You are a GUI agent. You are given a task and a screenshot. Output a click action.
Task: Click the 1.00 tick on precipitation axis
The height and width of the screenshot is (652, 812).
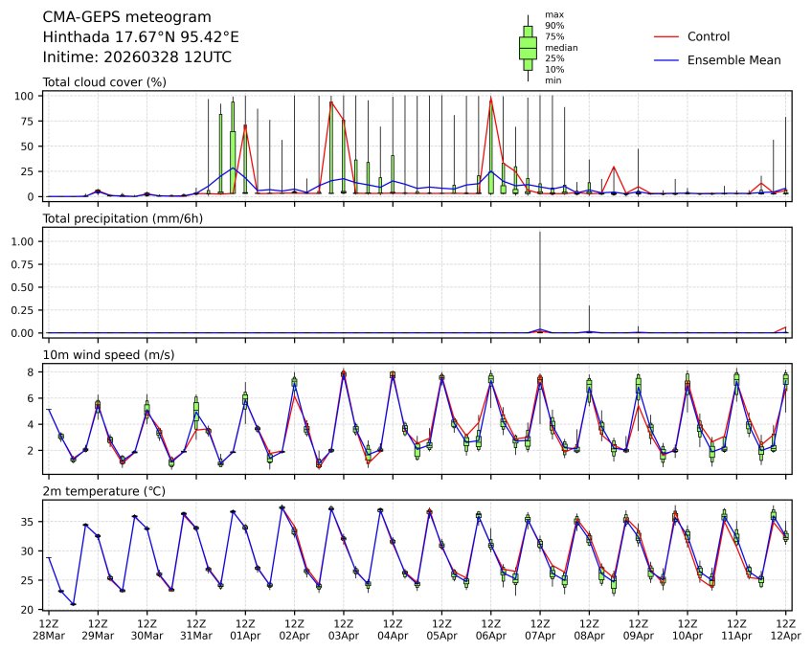(26, 241)
